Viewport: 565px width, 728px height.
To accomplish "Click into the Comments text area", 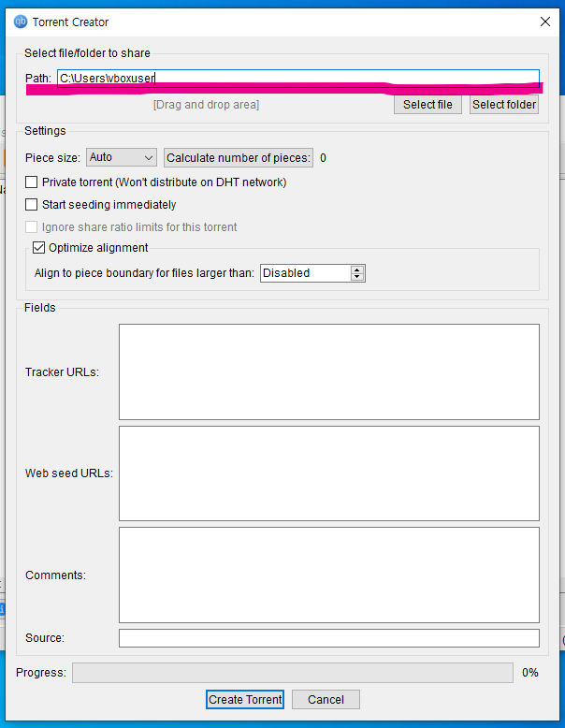I will coord(329,575).
